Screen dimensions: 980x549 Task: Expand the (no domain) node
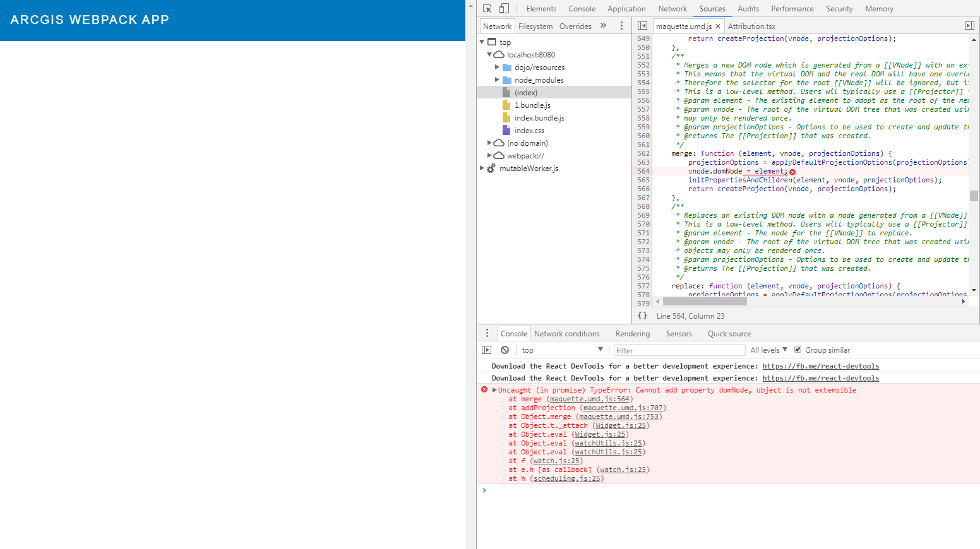[489, 143]
